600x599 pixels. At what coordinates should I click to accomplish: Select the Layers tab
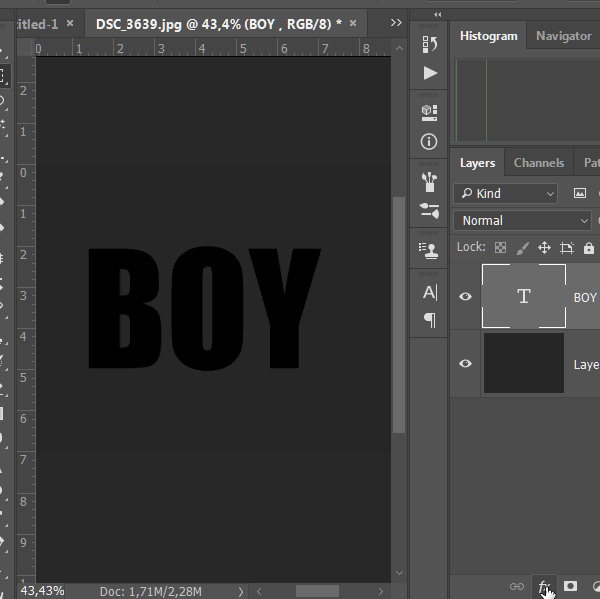[478, 163]
